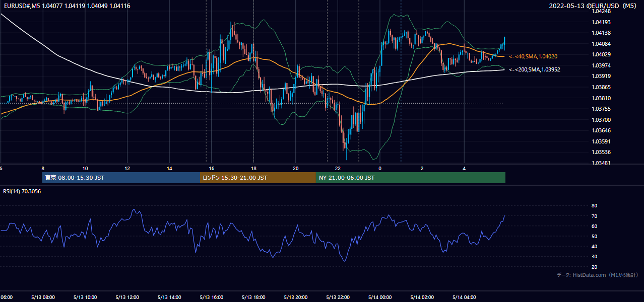Click the 5/13 18:00 date label

click(253, 297)
